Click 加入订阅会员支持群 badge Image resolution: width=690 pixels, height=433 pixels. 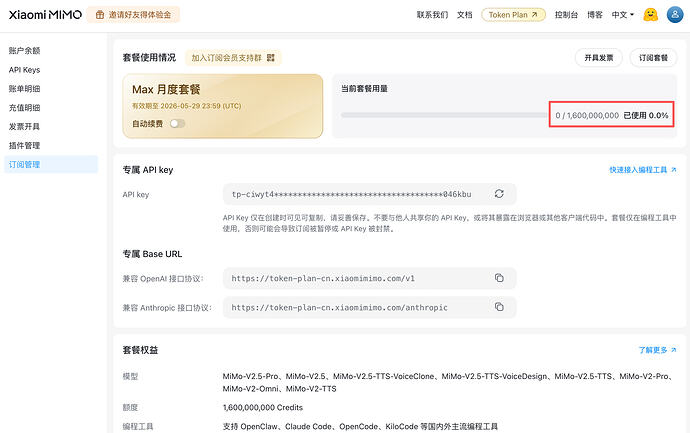click(233, 58)
